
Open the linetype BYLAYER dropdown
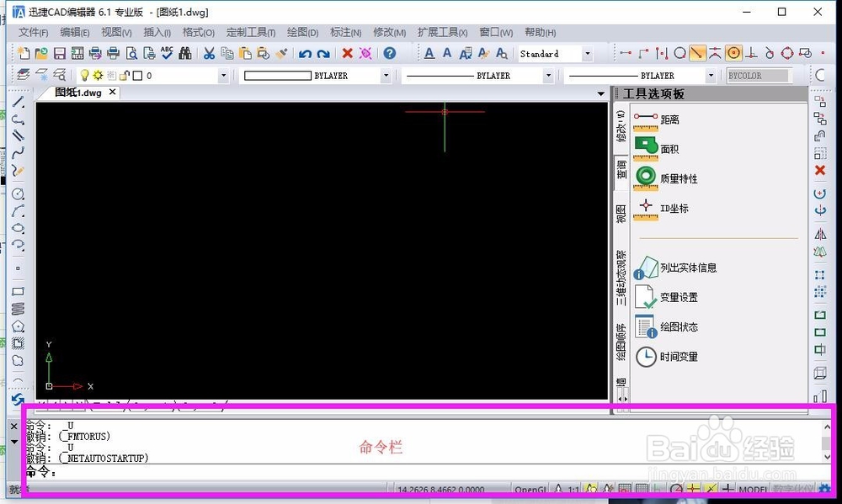548,76
